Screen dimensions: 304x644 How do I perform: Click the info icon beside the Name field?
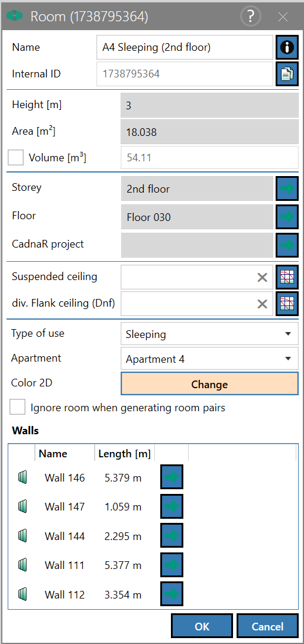point(287,47)
